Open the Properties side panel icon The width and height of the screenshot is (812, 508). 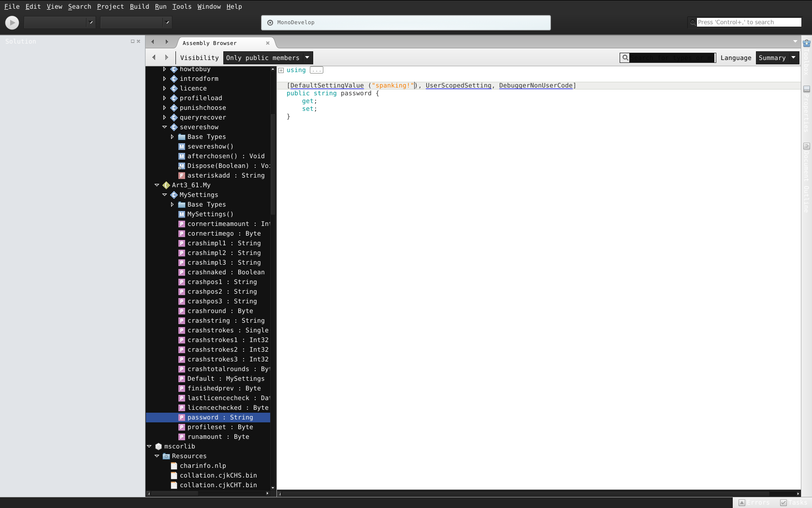tap(807, 89)
